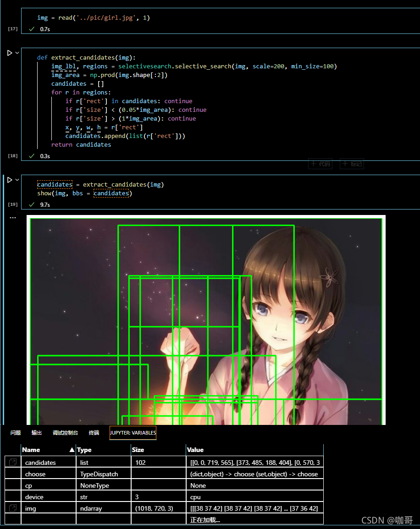Place cursor on return candidates line
Image resolution: width=420 pixels, height=529 pixels.
click(x=81, y=144)
